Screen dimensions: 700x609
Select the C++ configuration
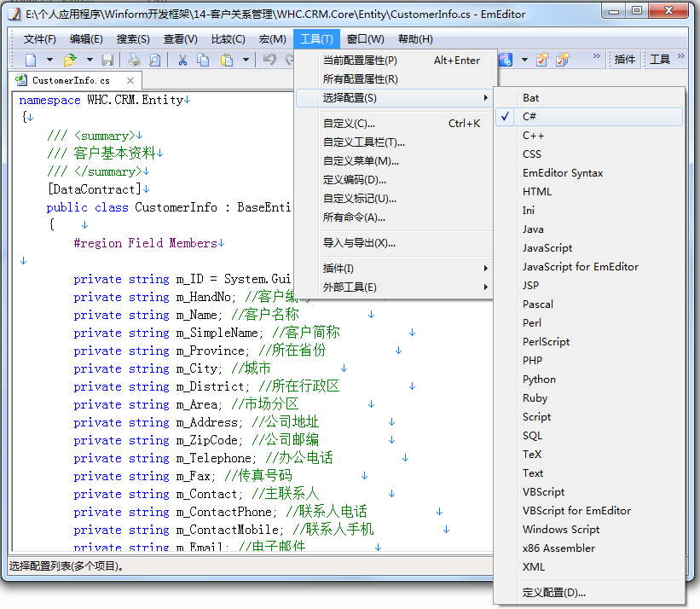pyautogui.click(x=589, y=136)
